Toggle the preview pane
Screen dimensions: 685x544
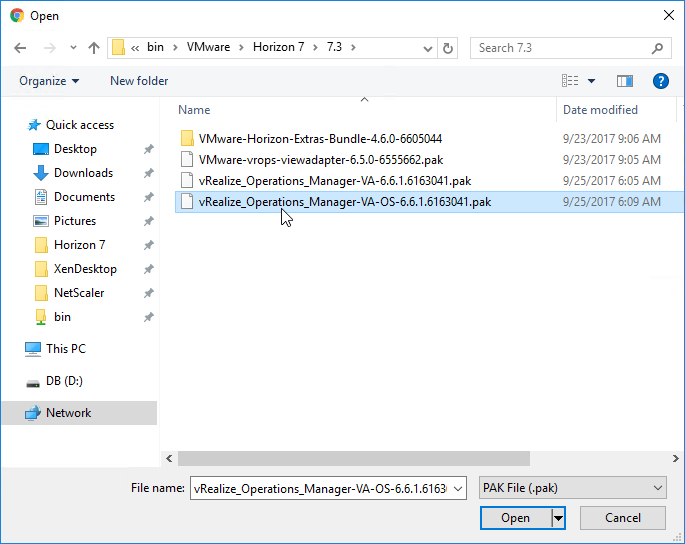pos(625,81)
